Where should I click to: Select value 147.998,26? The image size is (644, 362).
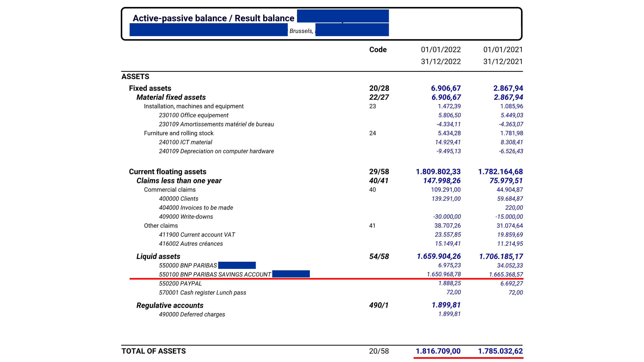(442, 181)
